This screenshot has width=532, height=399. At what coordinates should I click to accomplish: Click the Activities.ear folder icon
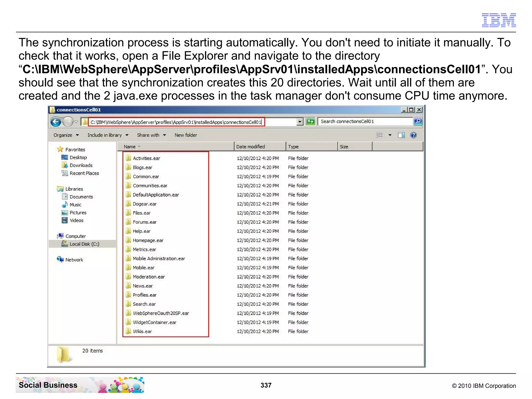(128, 158)
